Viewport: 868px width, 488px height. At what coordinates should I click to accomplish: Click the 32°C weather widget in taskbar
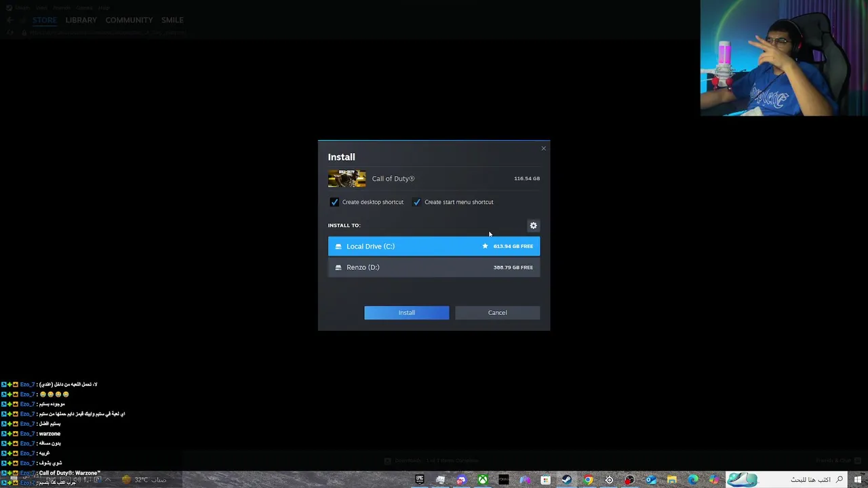pyautogui.click(x=142, y=480)
